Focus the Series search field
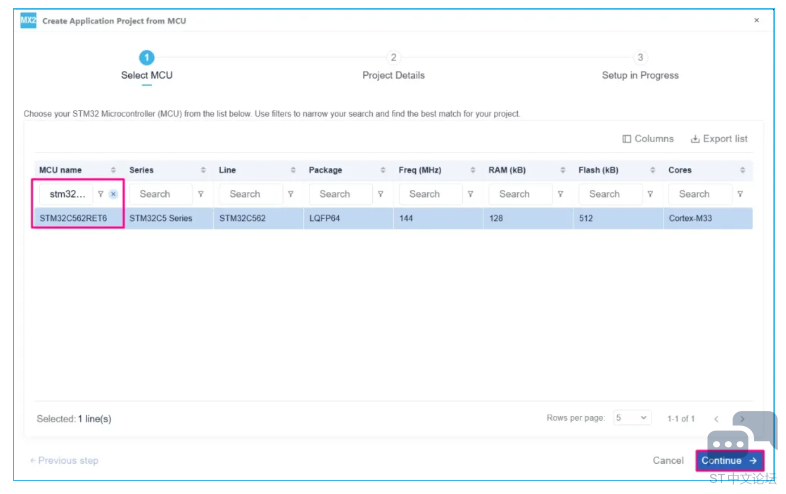The width and height of the screenshot is (786, 494). 161,194
